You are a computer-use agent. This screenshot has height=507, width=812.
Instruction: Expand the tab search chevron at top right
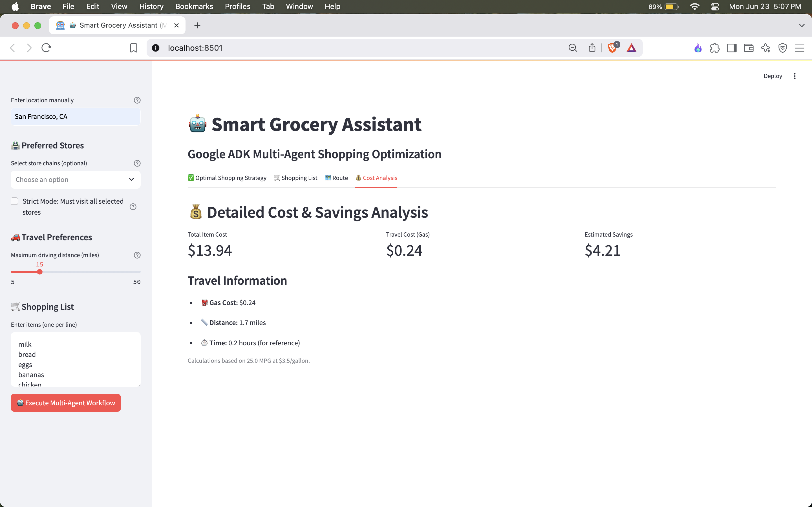pos(802,25)
